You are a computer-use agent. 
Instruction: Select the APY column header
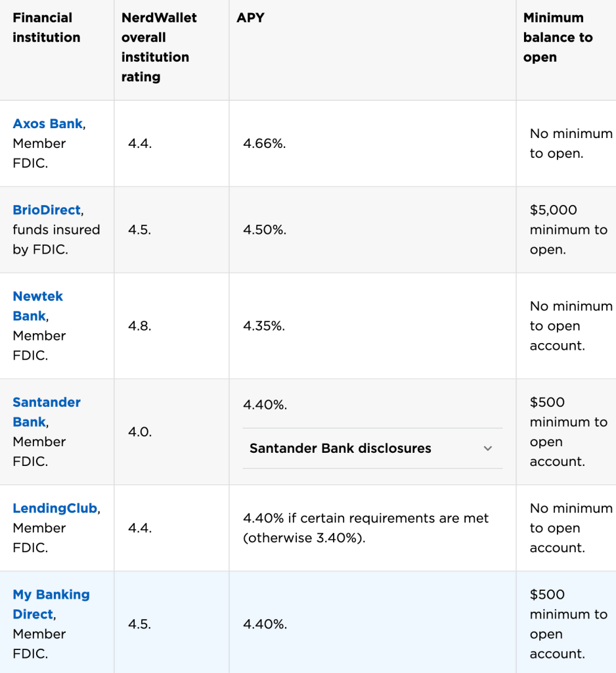tap(250, 18)
